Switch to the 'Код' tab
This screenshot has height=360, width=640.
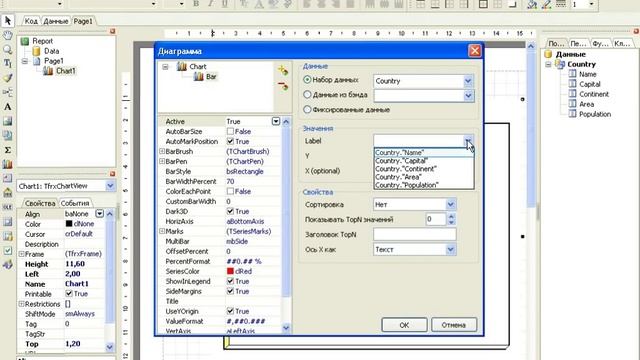coord(31,21)
